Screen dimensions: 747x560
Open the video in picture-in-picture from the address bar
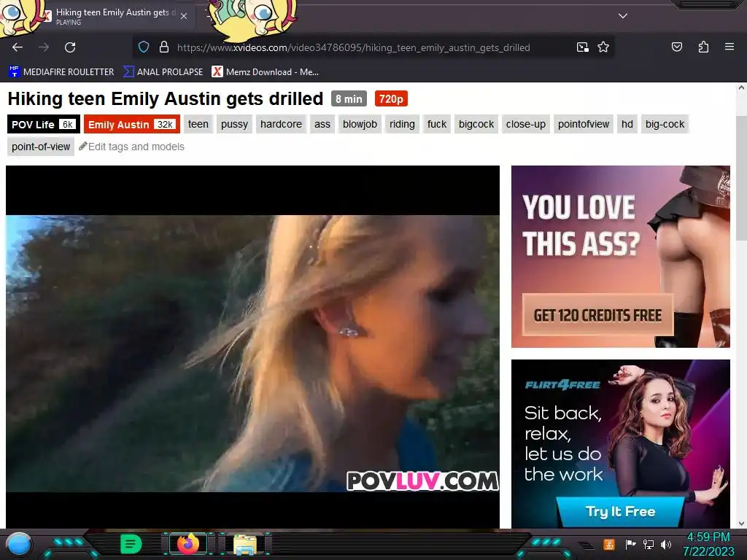[582, 47]
